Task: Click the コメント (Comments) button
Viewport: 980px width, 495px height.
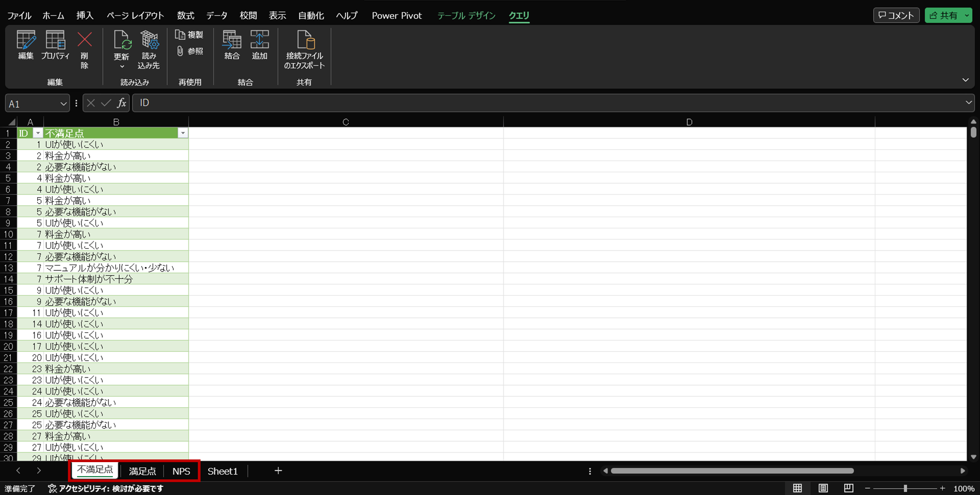Action: click(896, 16)
